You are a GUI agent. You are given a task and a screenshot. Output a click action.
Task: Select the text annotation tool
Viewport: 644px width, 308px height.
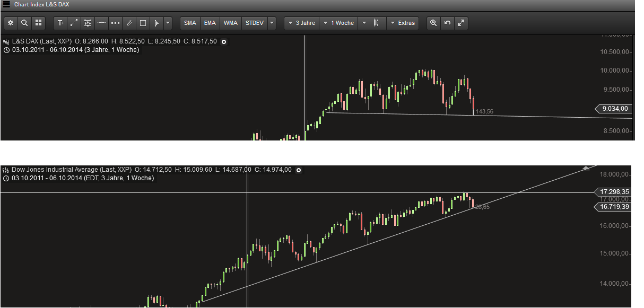(x=60, y=23)
